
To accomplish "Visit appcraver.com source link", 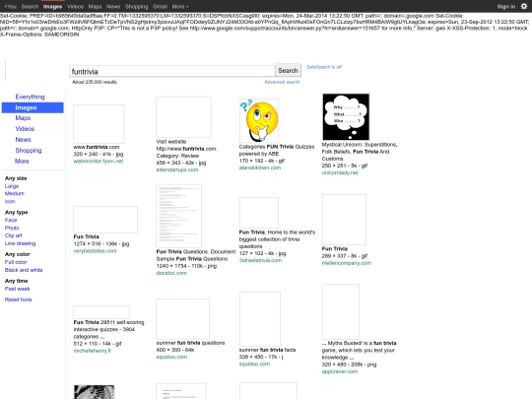I will coord(340,371).
